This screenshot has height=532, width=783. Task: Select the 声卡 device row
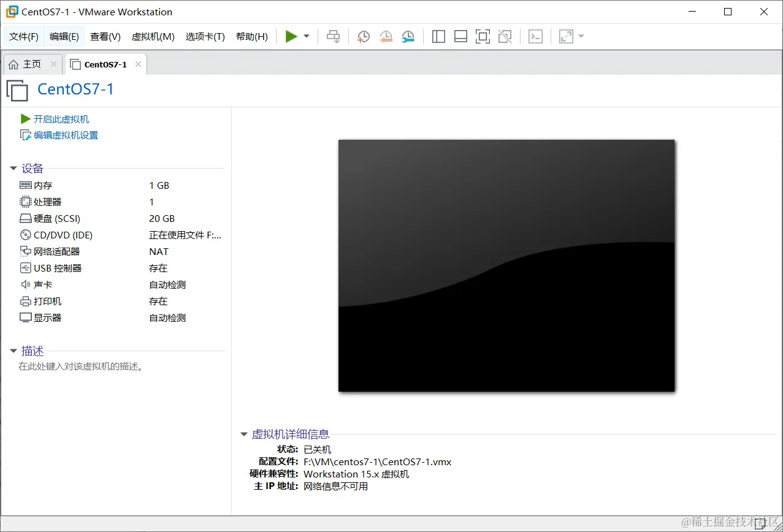pyautogui.click(x=121, y=284)
